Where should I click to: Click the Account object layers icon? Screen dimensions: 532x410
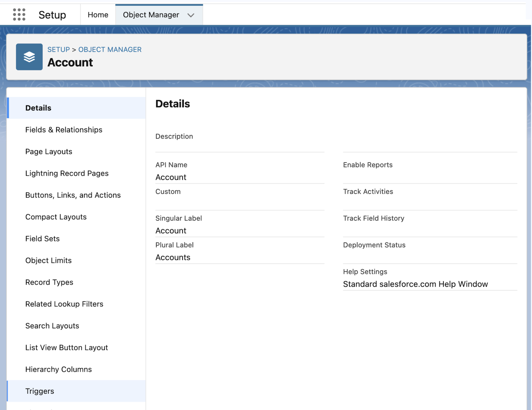pos(29,57)
